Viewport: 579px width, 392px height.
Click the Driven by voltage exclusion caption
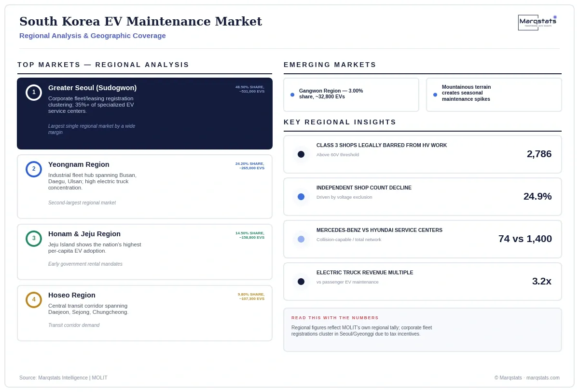(345, 197)
